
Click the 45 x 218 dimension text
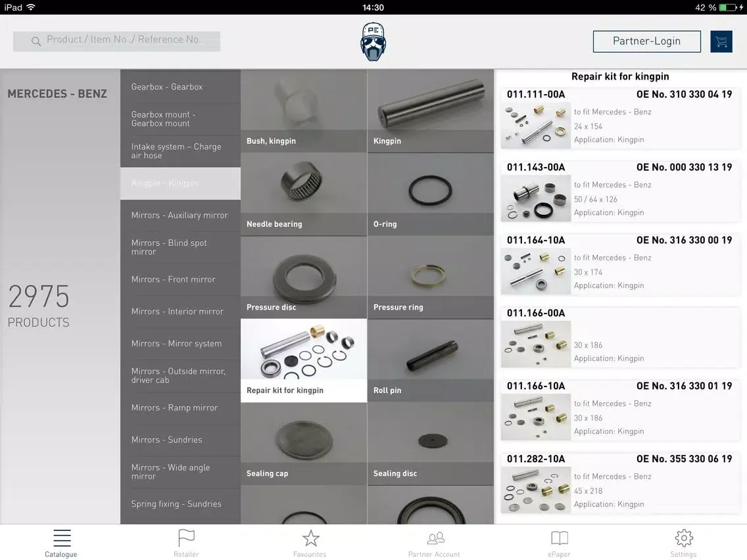[588, 490]
